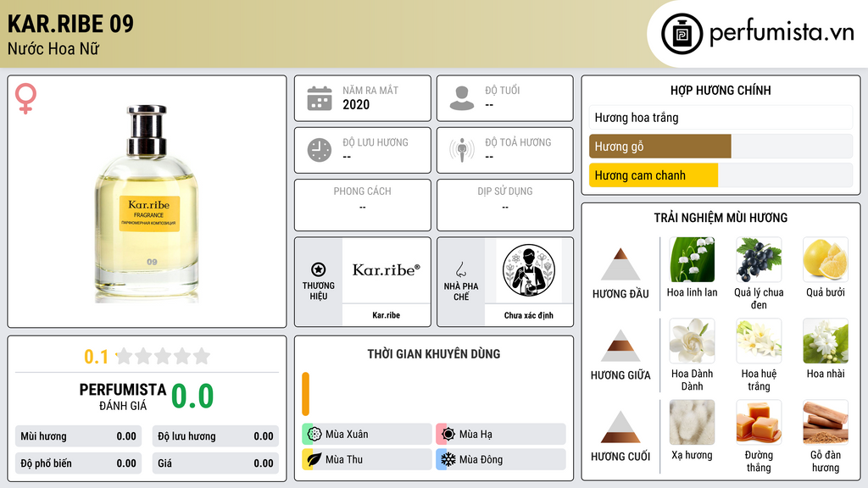This screenshot has width=868, height=488.
Task: Click the Mùi hương score row
Action: (78, 436)
